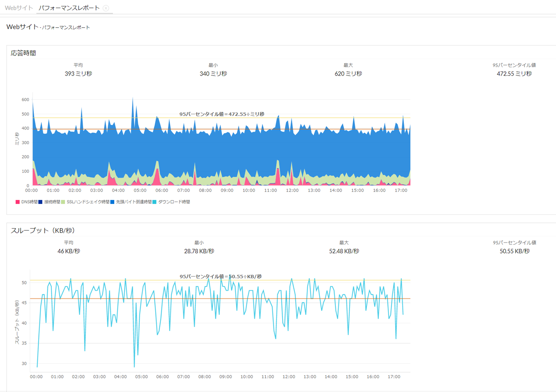
Task: Click the green SSLハンドシェイク時間 legend swatch
Action: pyautogui.click(x=63, y=202)
